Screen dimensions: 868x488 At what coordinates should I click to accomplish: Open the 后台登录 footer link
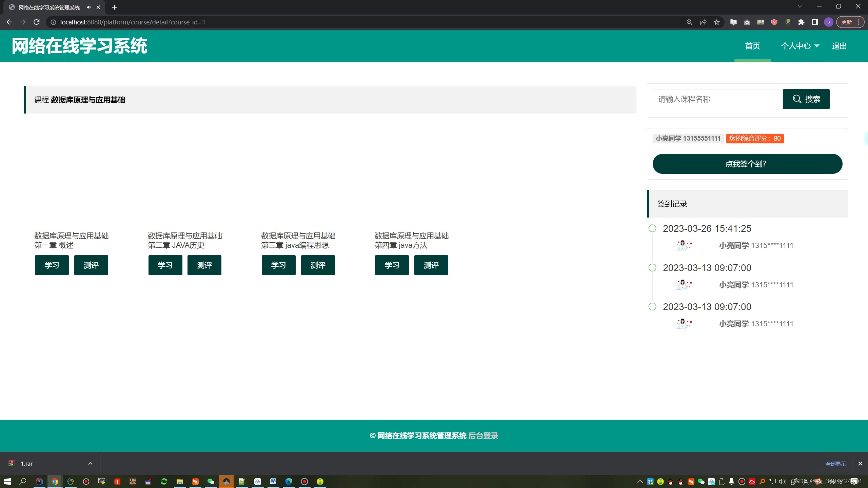[x=483, y=436]
